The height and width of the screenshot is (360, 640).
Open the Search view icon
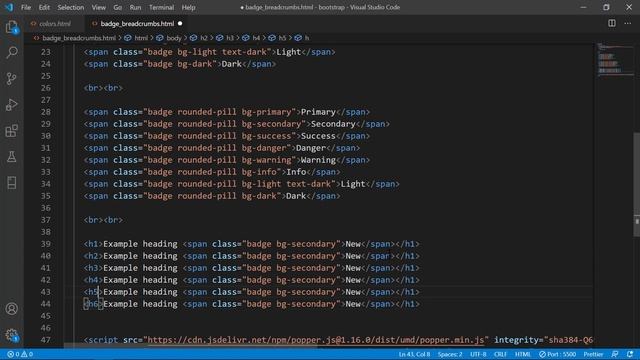11,52
